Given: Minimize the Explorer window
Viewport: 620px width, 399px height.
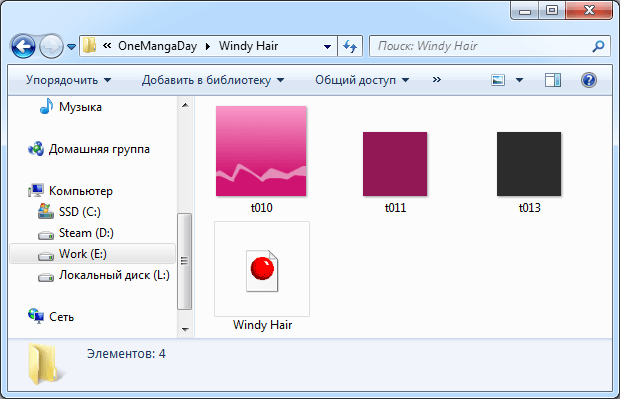Looking at the screenshot, I should pos(525,10).
